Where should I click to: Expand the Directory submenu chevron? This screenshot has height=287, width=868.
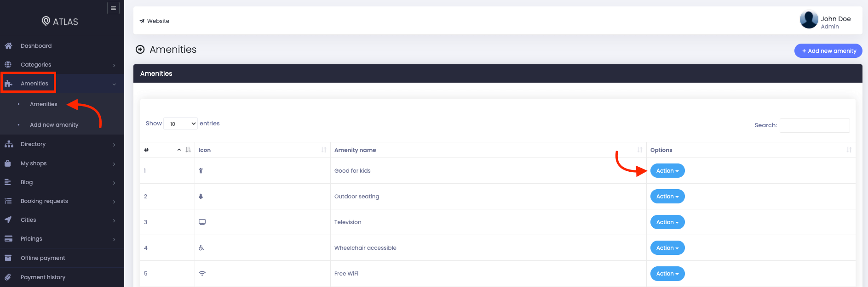[x=114, y=145]
